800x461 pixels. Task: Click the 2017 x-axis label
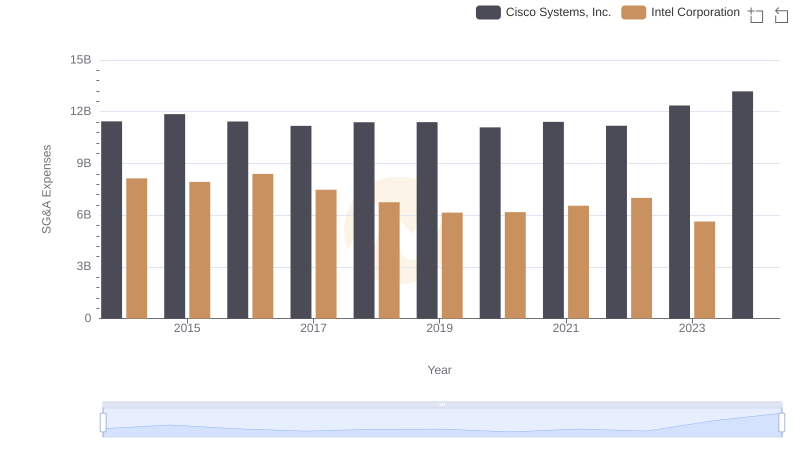[313, 328]
